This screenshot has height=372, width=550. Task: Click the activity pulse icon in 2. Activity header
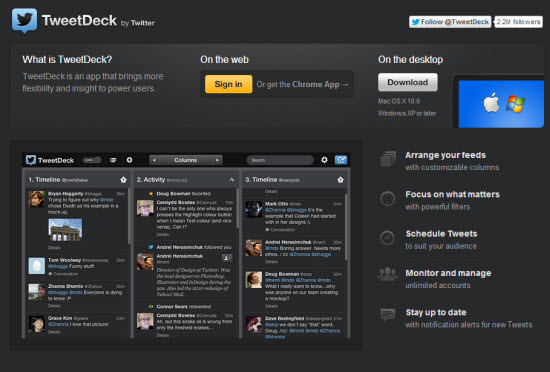(x=232, y=180)
